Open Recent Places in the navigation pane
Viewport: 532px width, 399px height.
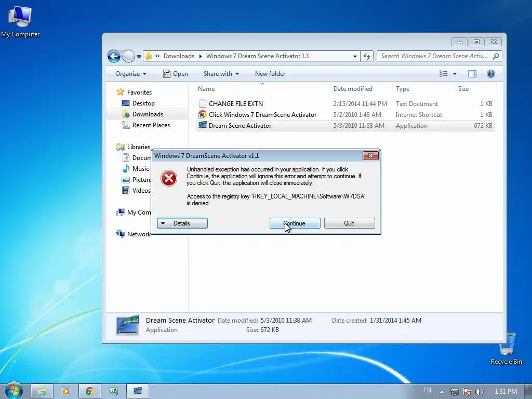pos(151,125)
